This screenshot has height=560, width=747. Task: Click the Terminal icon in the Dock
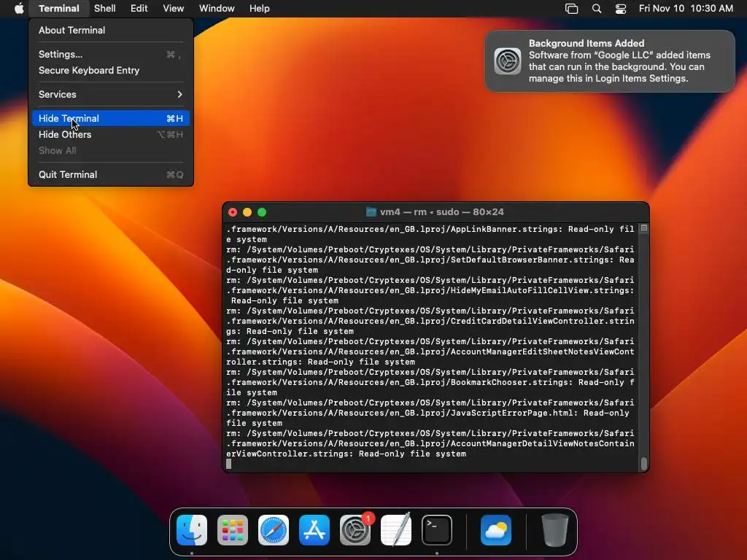[437, 530]
